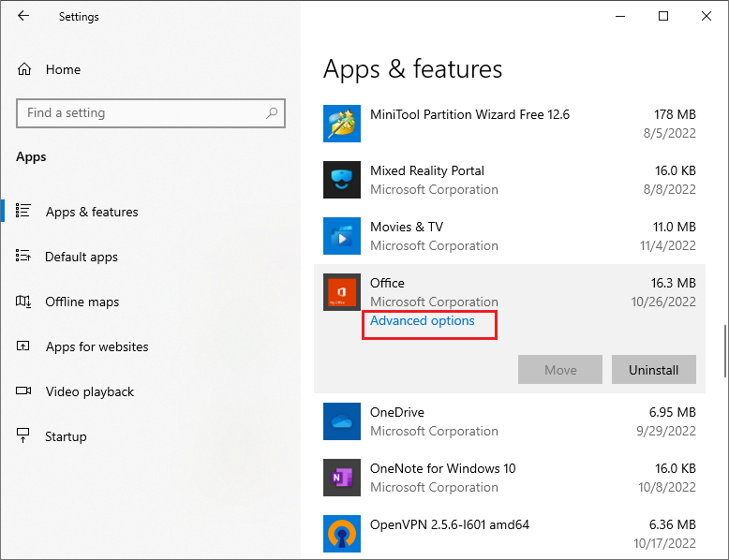Open Video playback section
Image resolution: width=729 pixels, height=560 pixels.
(x=90, y=391)
